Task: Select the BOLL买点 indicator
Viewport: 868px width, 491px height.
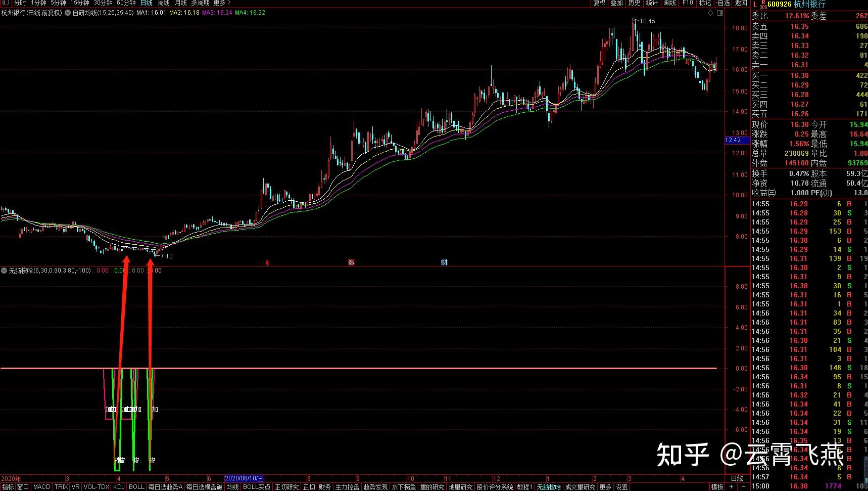Action: pyautogui.click(x=257, y=487)
